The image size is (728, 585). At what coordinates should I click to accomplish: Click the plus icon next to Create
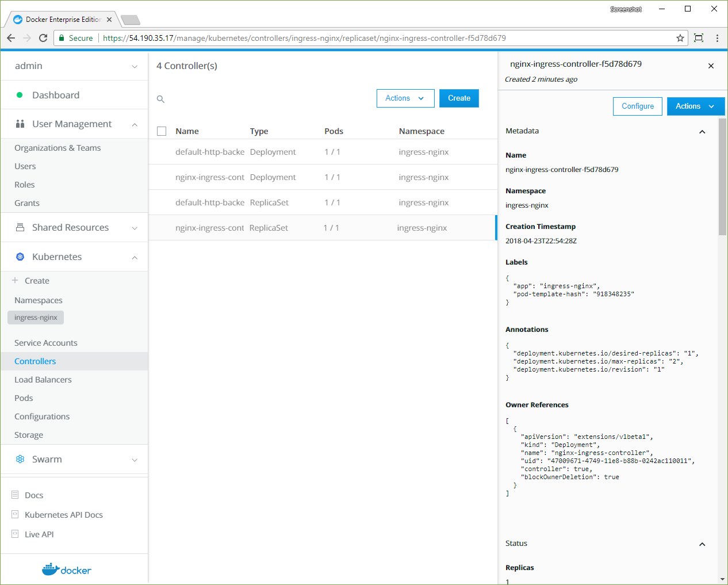[x=15, y=280]
